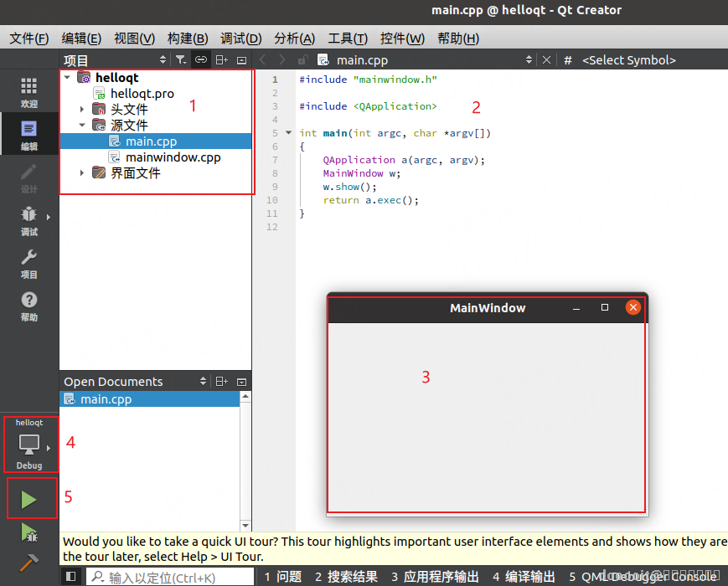Click the filter tree funnel icon

[181, 59]
